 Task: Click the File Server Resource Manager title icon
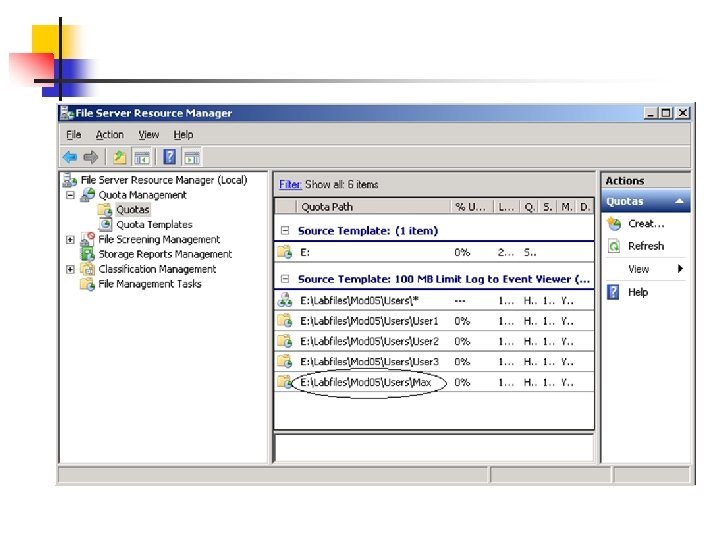(68, 113)
